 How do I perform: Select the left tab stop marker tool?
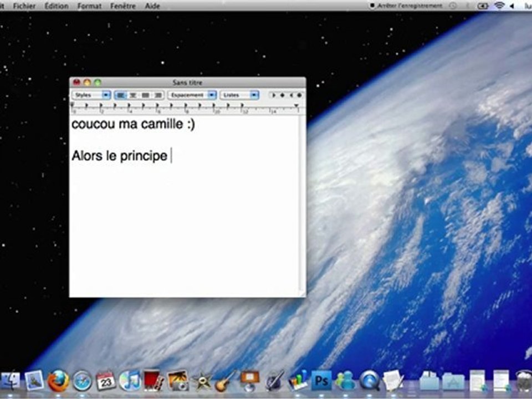pyautogui.click(x=274, y=95)
